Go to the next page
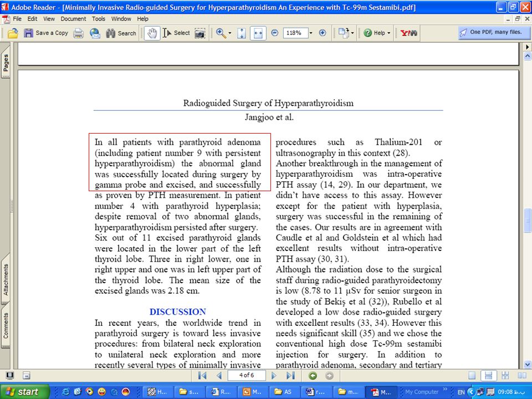Screen dimensions: 532x399 tap(274, 375)
